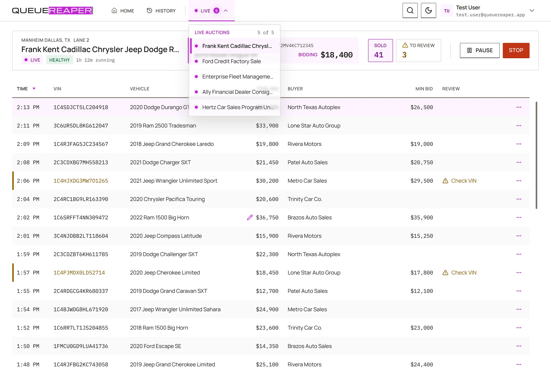Click Check VIN warning for Jeep Wrangler Unlimited Sport
Viewport: 551px width, 392px height.
pos(459,181)
